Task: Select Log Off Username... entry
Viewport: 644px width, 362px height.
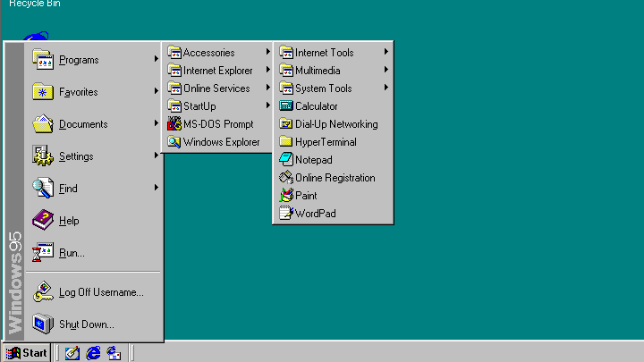Action: coord(94,291)
